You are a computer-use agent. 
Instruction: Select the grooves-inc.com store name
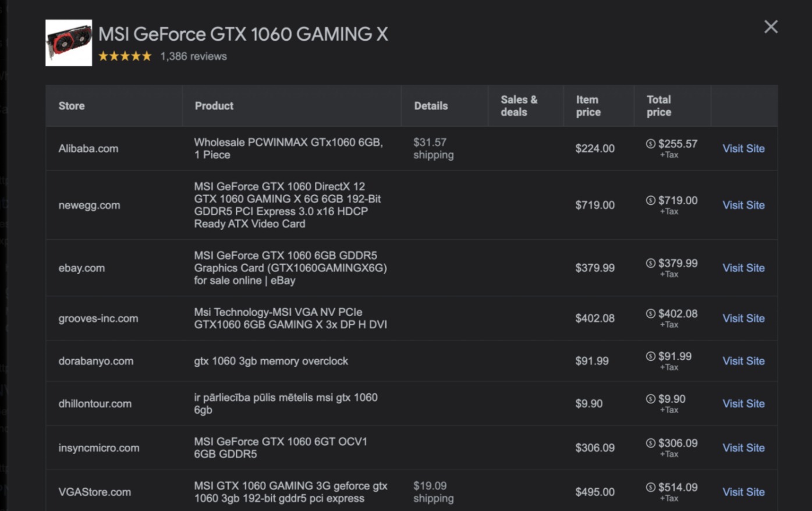[98, 318]
